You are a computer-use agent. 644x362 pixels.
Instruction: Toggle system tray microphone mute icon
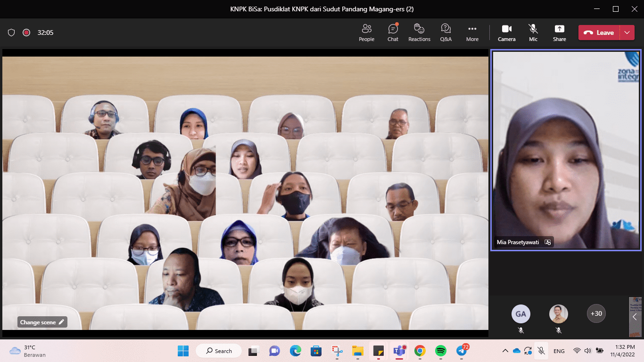(x=541, y=351)
